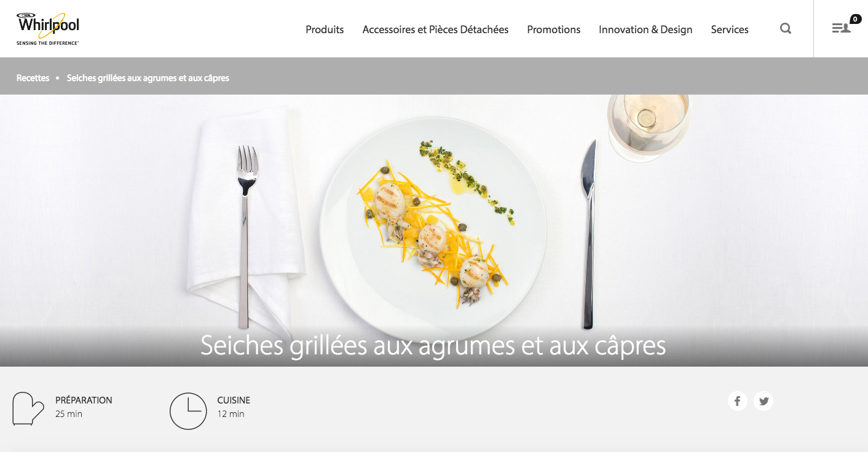The image size is (868, 452).
Task: Open the account list icon with badge
Action: [841, 28]
